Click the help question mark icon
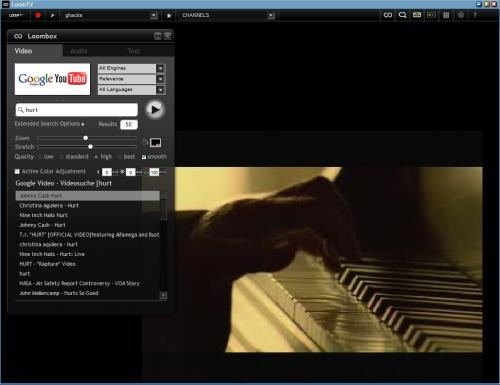The height and width of the screenshot is (385, 500). coord(475,15)
